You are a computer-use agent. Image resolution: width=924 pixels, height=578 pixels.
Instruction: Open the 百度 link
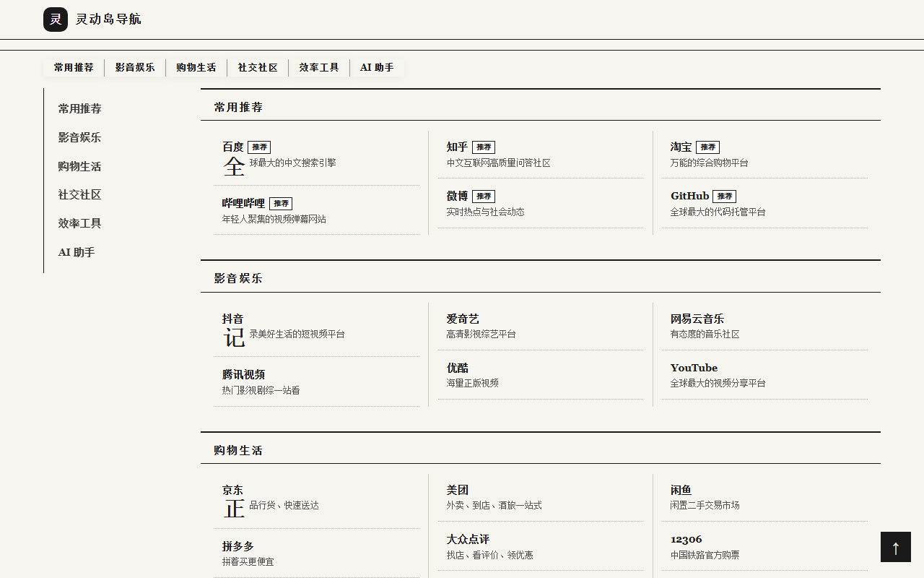click(x=233, y=147)
